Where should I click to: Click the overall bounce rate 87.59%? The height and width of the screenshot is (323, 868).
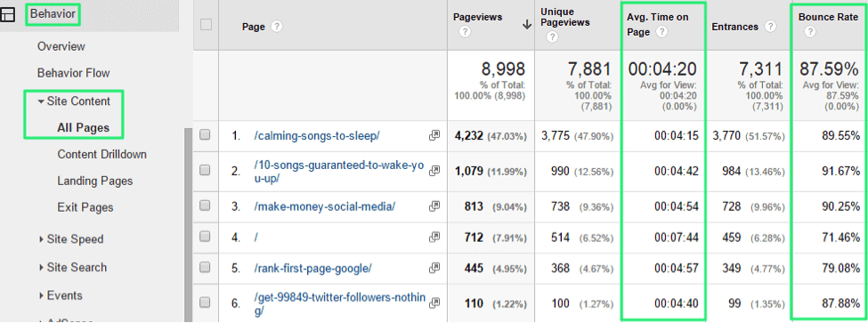[829, 69]
